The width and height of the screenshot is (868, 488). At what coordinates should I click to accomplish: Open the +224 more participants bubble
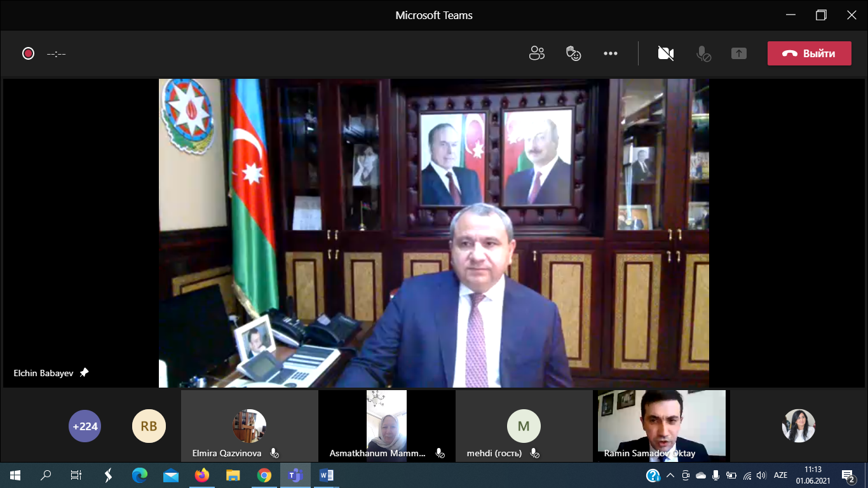click(85, 426)
